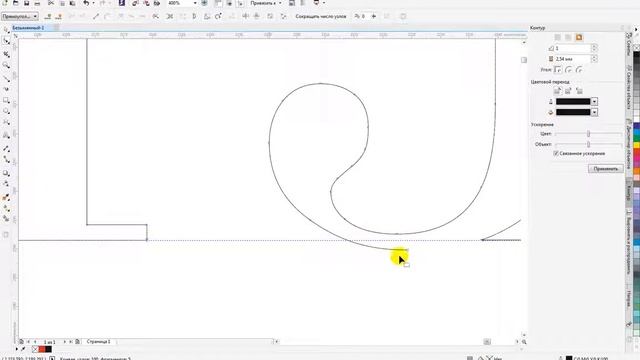Select the counterclockwise color transition icon
The width and height of the screenshot is (640, 360).
pos(579,91)
